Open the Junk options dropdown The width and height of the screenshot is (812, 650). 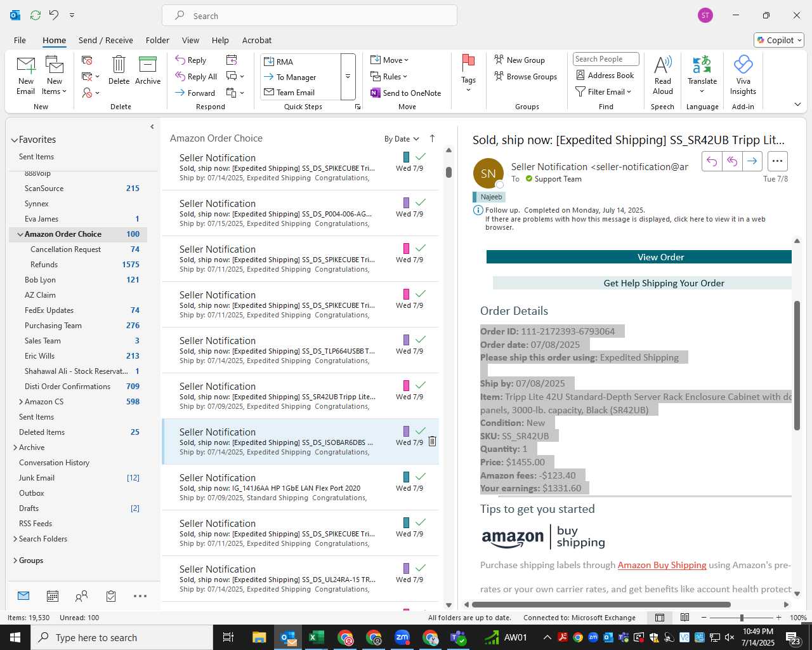(91, 93)
